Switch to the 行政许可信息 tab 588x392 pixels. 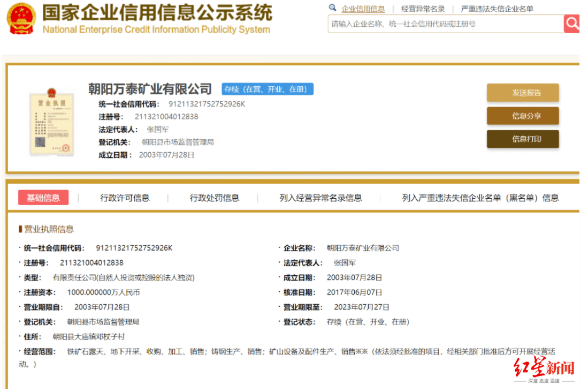tap(125, 198)
